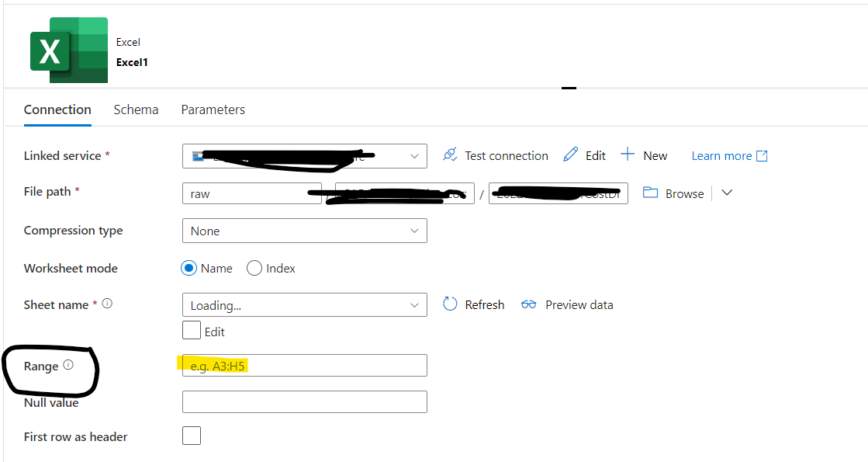Click the Compression type label

click(x=73, y=231)
